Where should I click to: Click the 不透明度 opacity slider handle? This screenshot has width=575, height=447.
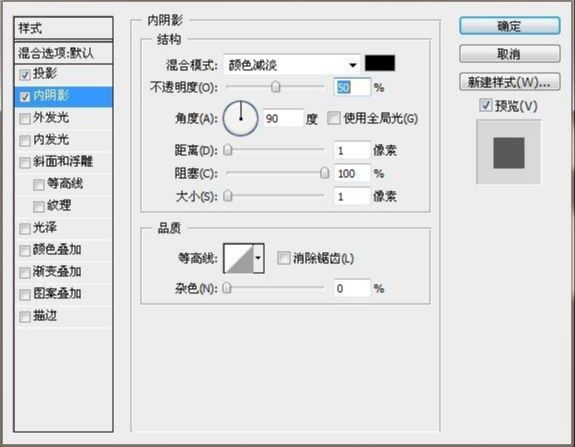click(275, 87)
